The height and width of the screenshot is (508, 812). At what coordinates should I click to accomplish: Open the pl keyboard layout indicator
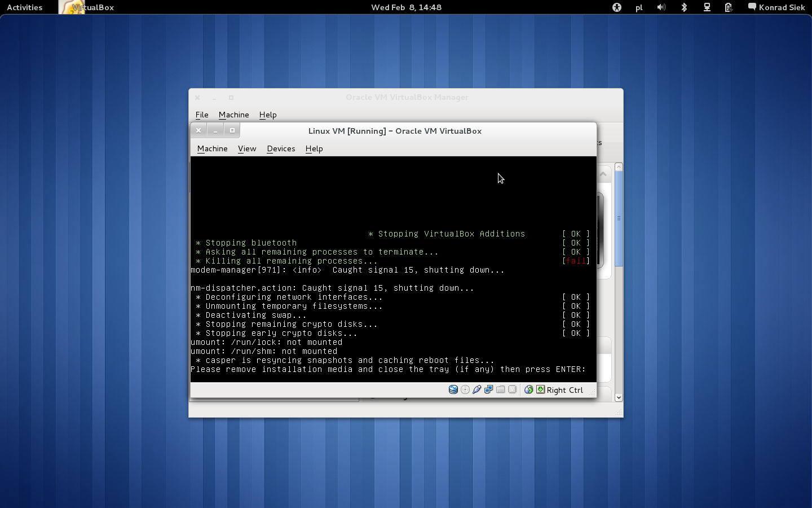pos(639,7)
